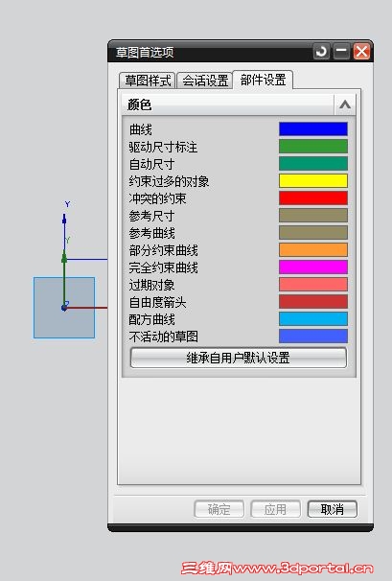This screenshot has width=392, height=581.
Task: Open the 会话设置 tab
Action: (205, 81)
